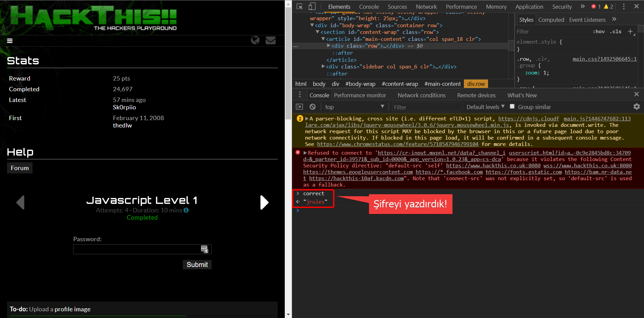The width and height of the screenshot is (644, 318).
Task: Click the three-dot marker beside the selected DOM row
Action: point(296,46)
